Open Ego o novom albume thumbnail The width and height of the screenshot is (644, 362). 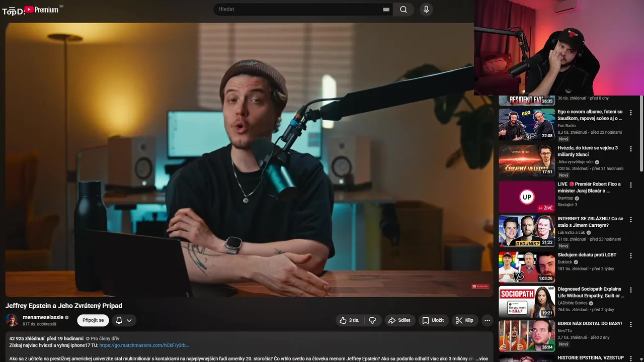coord(527,124)
